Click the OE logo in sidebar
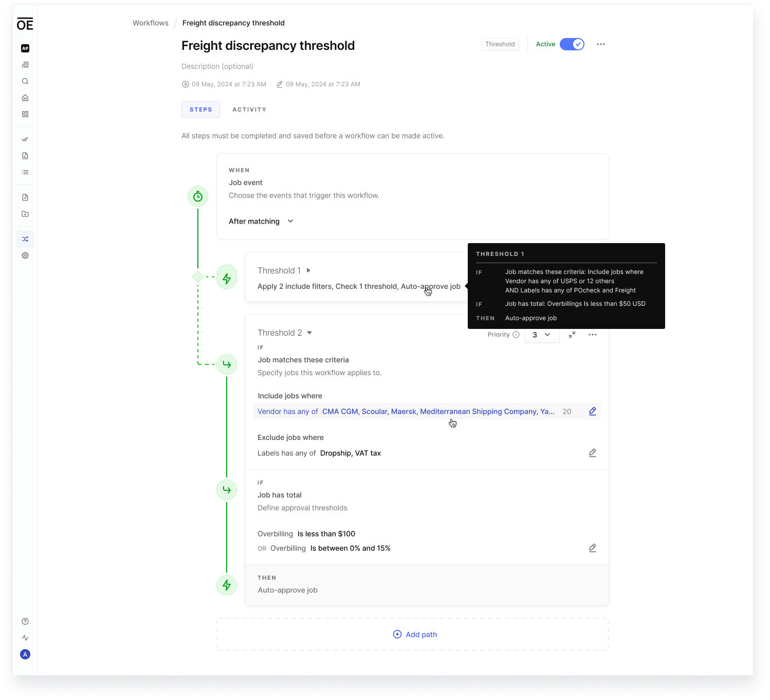Viewport: 770px width, 700px height. tap(25, 24)
